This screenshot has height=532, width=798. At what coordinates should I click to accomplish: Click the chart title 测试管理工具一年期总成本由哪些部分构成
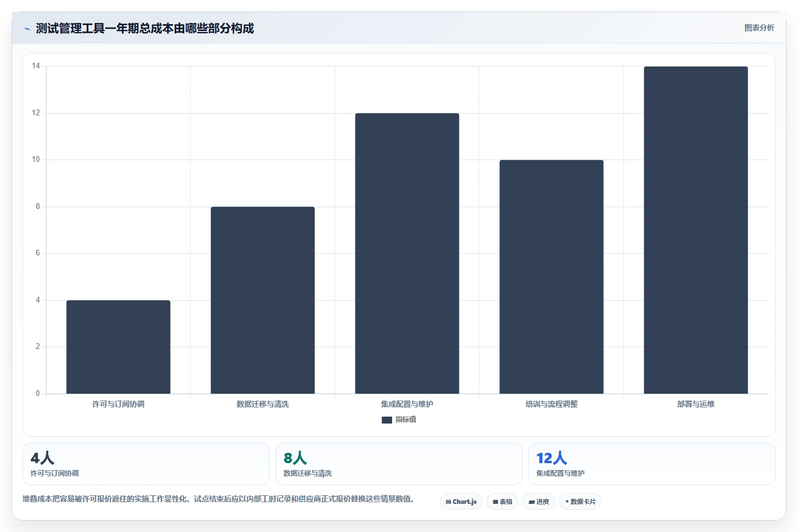click(145, 29)
